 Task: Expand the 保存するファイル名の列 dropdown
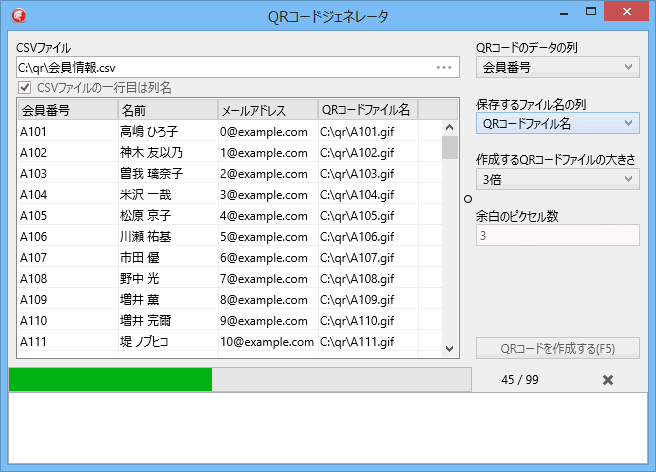[557, 123]
